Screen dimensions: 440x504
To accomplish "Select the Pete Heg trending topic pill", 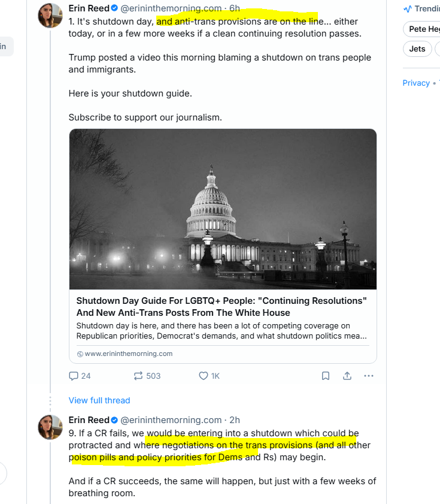I will [x=423, y=29].
